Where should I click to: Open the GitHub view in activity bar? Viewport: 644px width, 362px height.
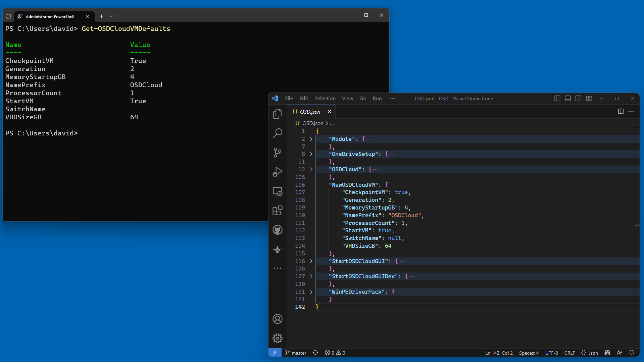click(277, 230)
